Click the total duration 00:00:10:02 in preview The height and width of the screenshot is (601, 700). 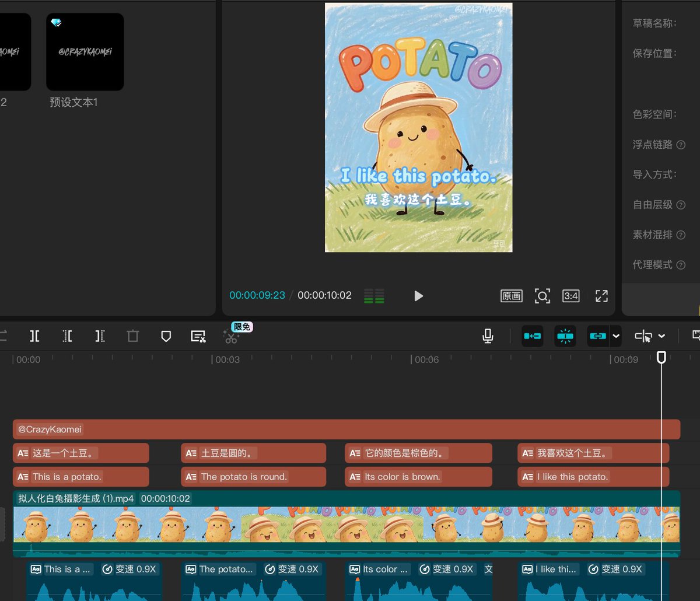(x=324, y=295)
